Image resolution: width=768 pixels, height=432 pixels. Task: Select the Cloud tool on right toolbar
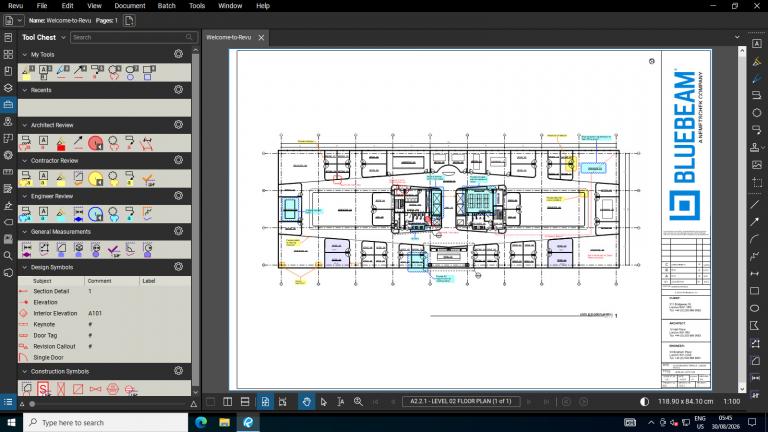pos(757,113)
